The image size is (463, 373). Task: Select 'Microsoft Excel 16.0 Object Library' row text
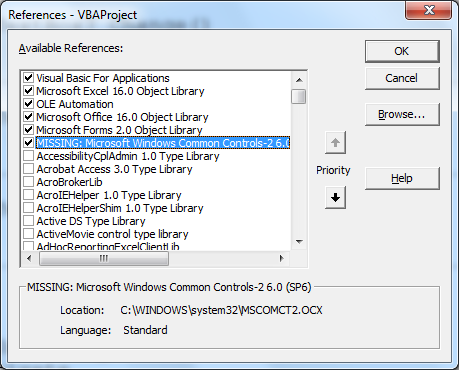tap(120, 91)
